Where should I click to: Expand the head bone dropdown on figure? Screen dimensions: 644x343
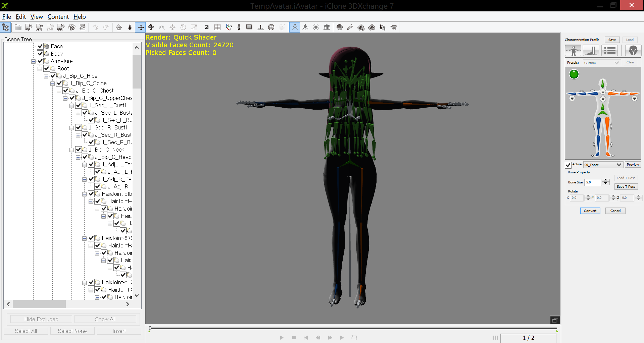pos(603,92)
